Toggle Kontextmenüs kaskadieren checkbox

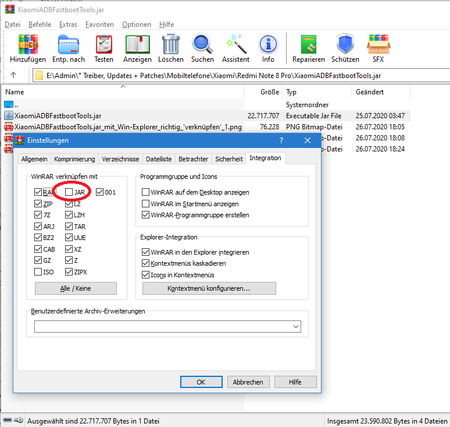pos(145,263)
